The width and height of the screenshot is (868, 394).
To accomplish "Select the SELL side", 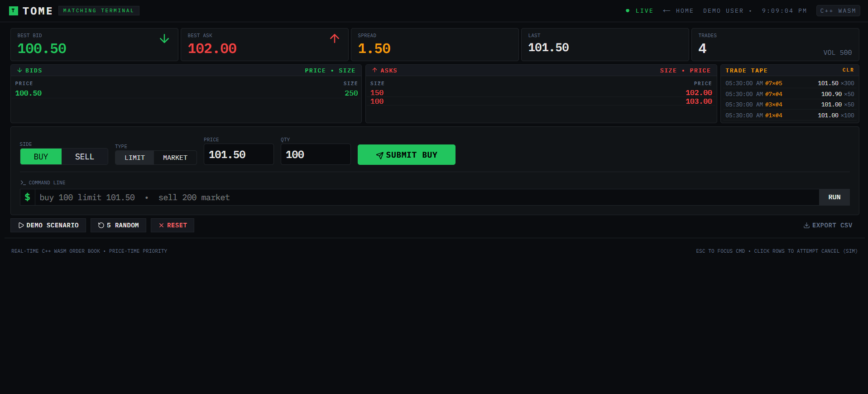I will click(85, 157).
